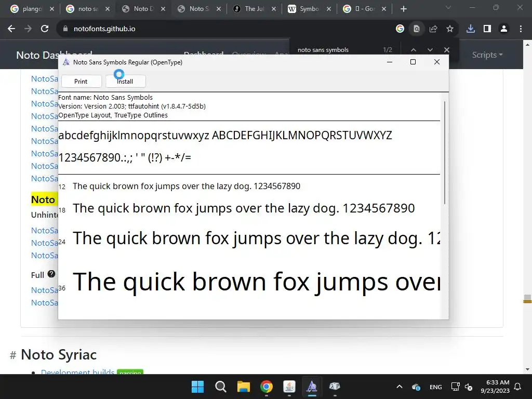The image size is (532, 399).
Task: Click the tab search chevron in Chrome title bar
Action: point(448,7)
